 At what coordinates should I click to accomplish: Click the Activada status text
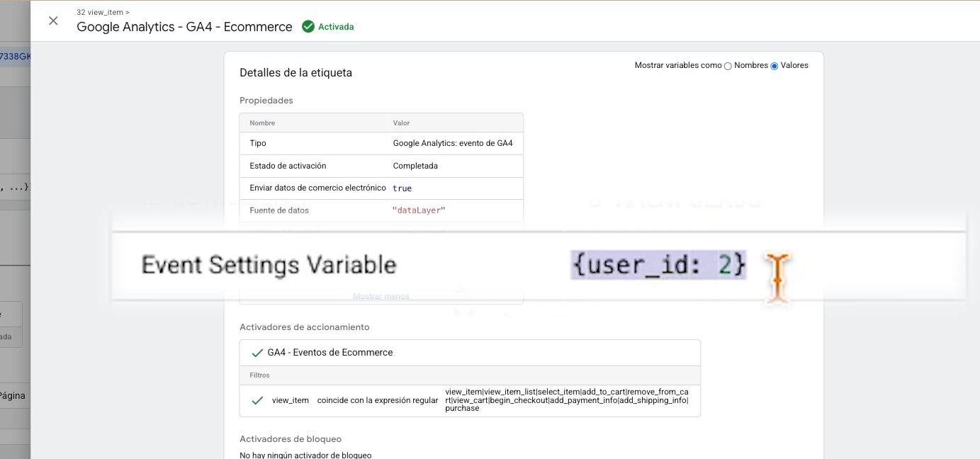coord(336,27)
